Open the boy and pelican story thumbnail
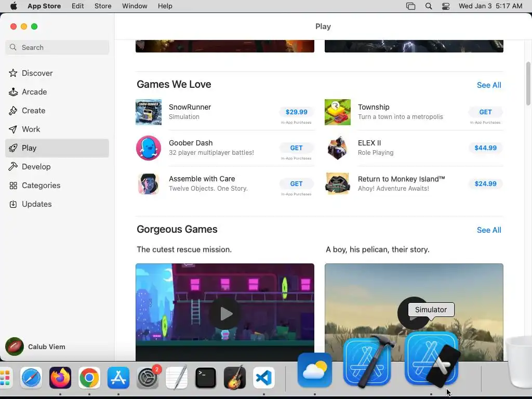 (x=414, y=312)
